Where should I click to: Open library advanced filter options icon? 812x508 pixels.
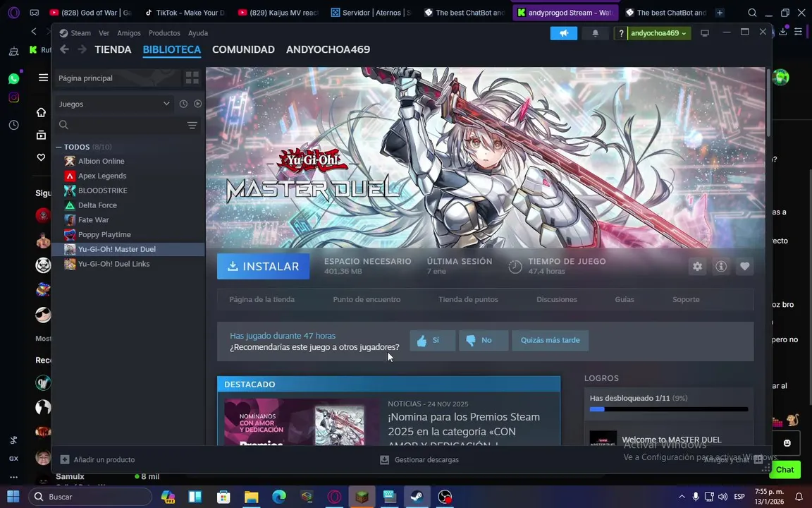click(x=192, y=125)
